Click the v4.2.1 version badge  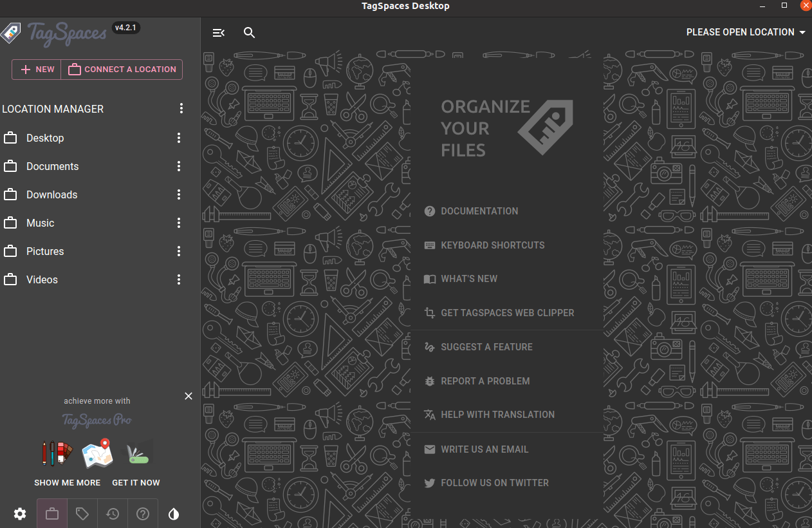[127, 28]
